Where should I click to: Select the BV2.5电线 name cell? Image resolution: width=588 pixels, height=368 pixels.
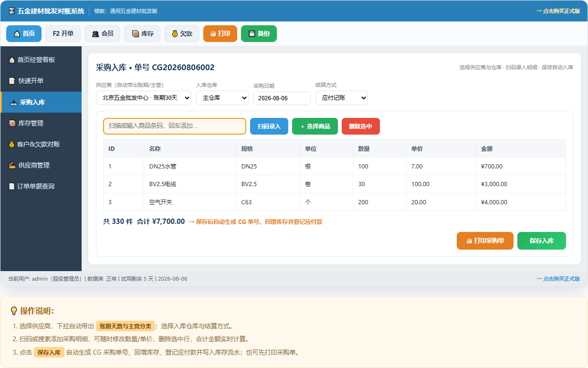190,184
